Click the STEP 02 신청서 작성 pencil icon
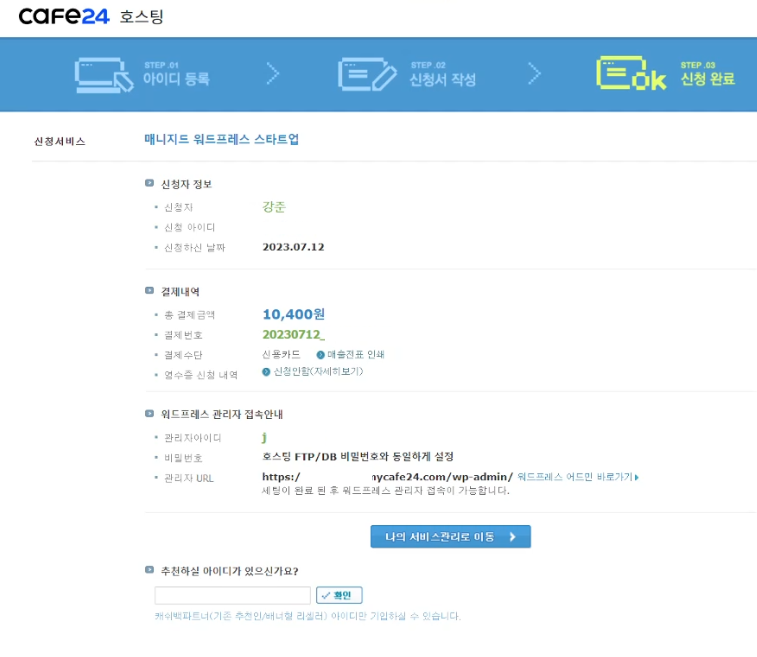This screenshot has height=657, width=757. pyautogui.click(x=367, y=74)
